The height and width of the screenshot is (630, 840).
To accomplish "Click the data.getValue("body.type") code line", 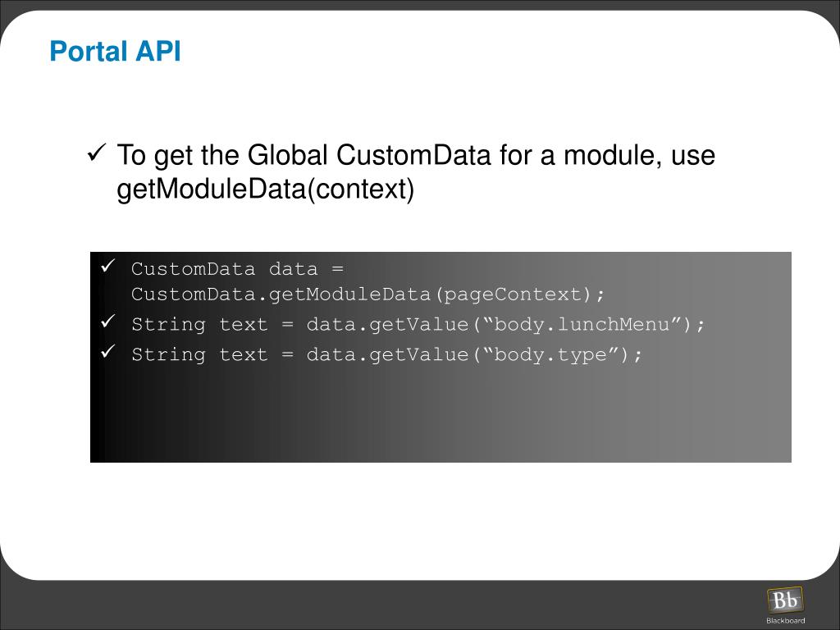I will click(474, 354).
